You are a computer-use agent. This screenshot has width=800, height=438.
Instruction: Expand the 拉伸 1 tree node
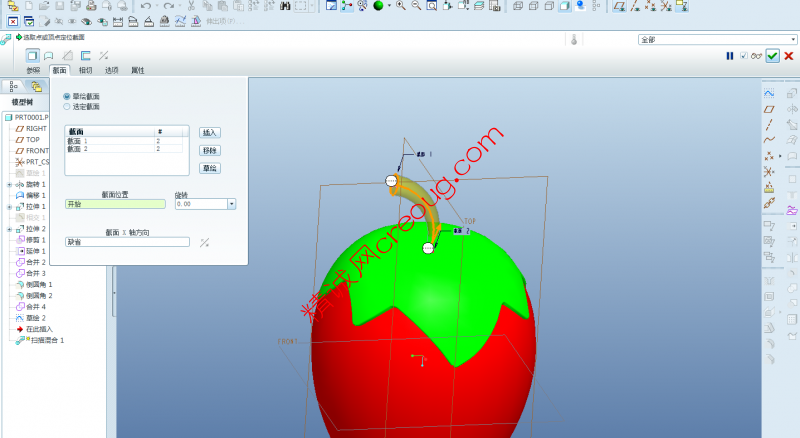pyautogui.click(x=9, y=207)
